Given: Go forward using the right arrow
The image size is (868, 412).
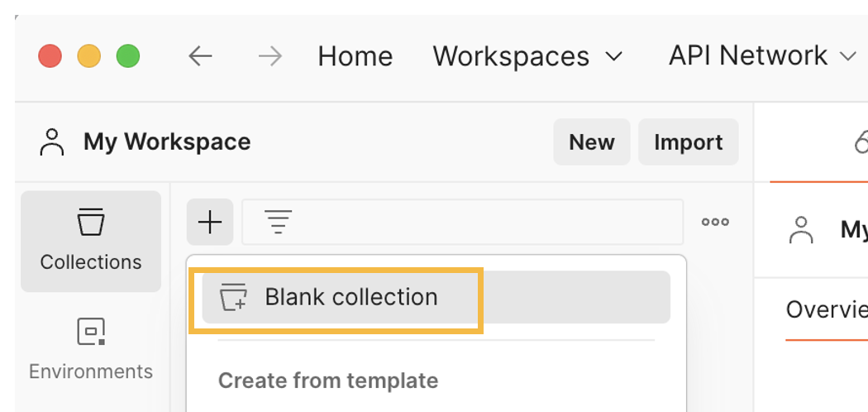Looking at the screenshot, I should [269, 56].
